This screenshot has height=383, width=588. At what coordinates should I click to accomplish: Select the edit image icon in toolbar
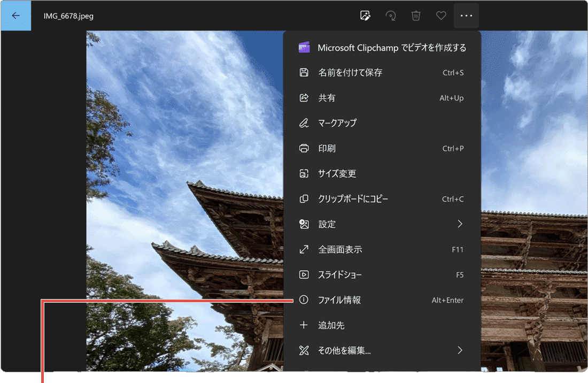tap(365, 16)
